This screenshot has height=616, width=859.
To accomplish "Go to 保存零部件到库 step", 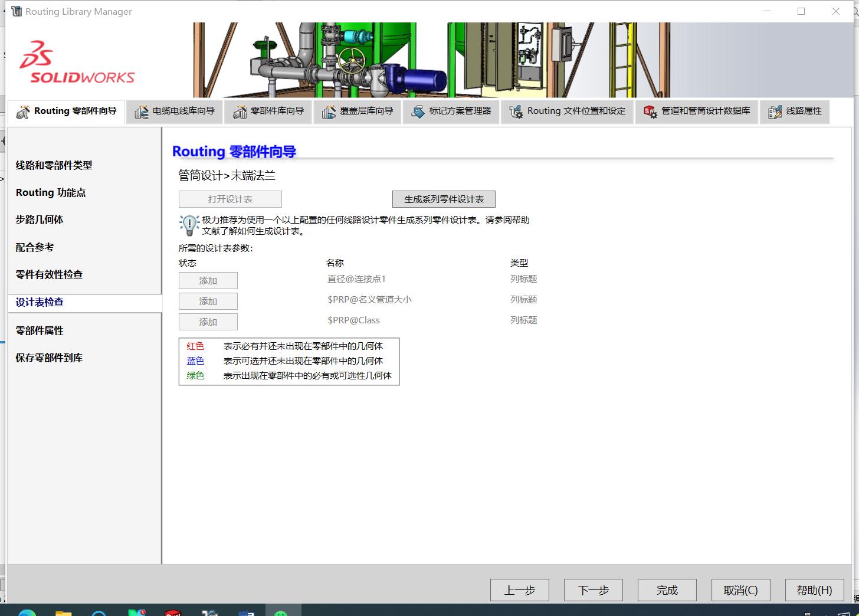I will (49, 358).
